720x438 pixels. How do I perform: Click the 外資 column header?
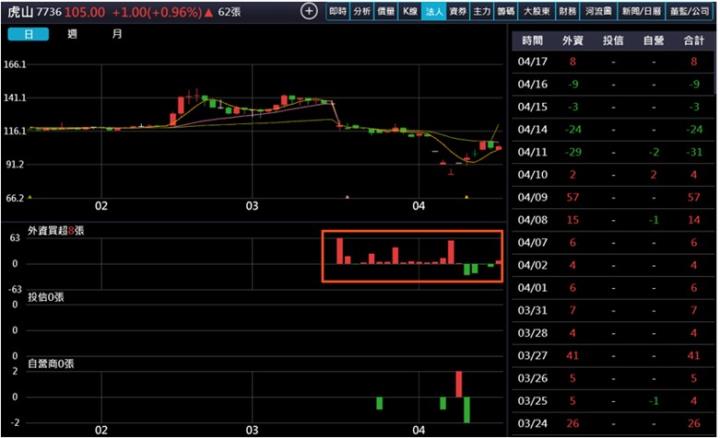click(x=573, y=40)
